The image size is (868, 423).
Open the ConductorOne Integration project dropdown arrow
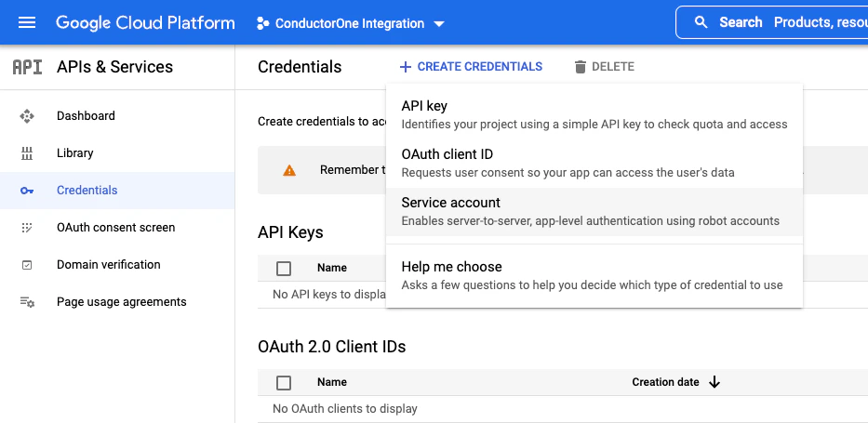tap(439, 24)
